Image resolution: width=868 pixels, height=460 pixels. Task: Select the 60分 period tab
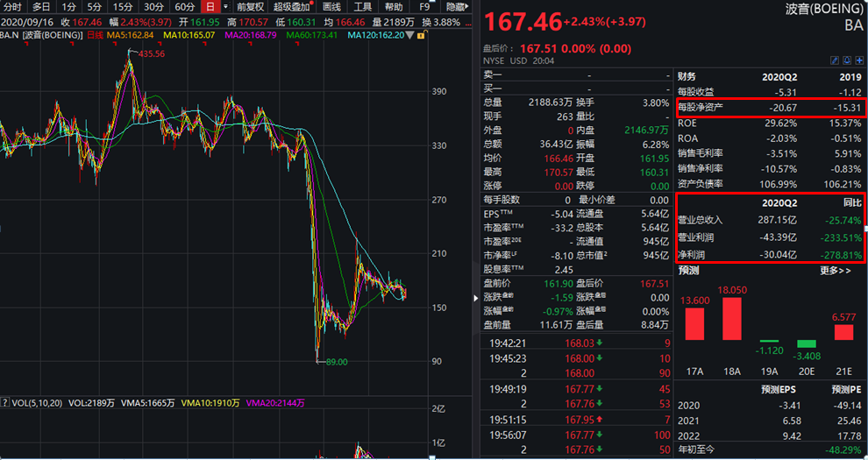184,7
